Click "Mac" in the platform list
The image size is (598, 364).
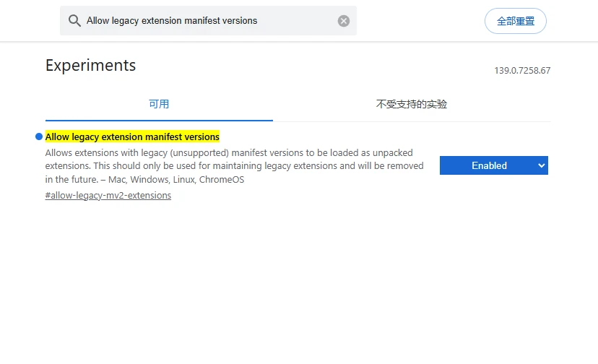117,180
